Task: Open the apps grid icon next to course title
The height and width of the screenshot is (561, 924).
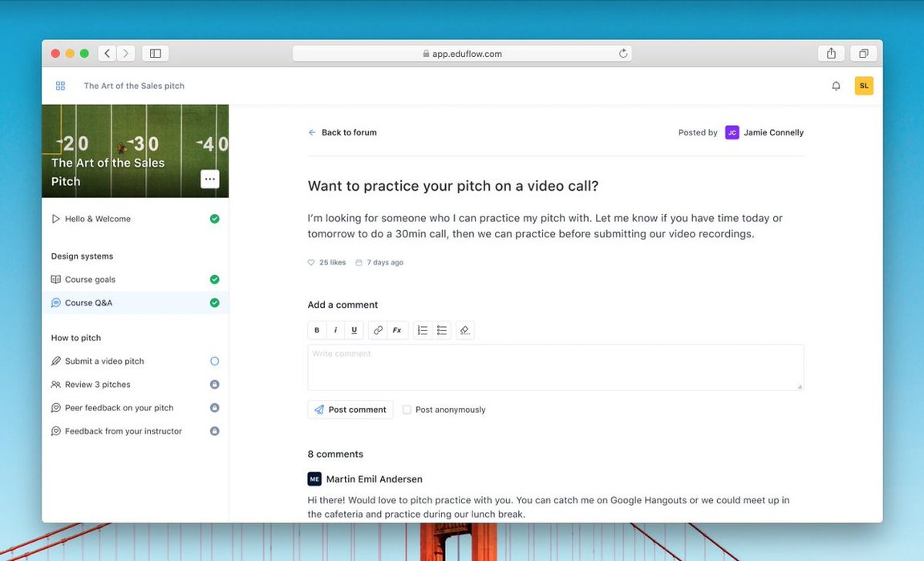Action: (x=60, y=85)
